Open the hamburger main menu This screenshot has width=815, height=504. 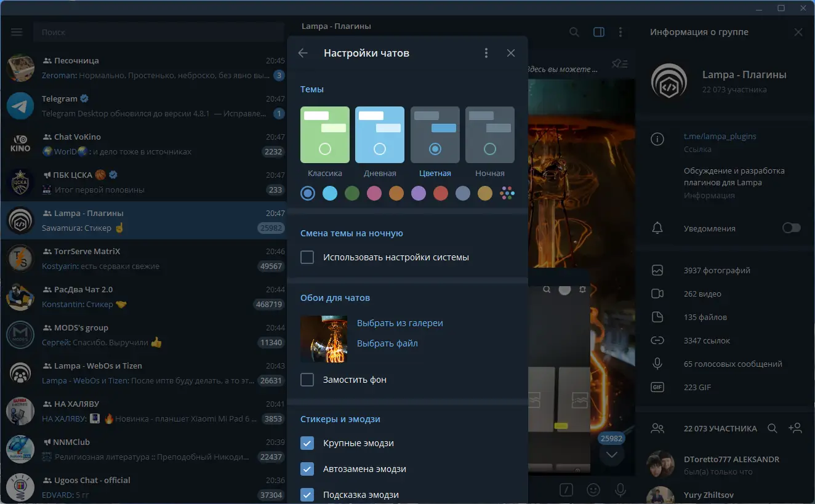point(17,32)
